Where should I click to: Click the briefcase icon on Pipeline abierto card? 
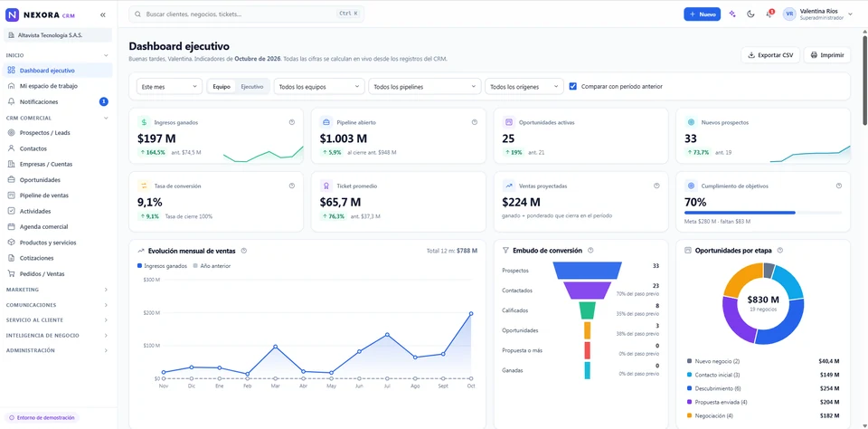pos(326,122)
